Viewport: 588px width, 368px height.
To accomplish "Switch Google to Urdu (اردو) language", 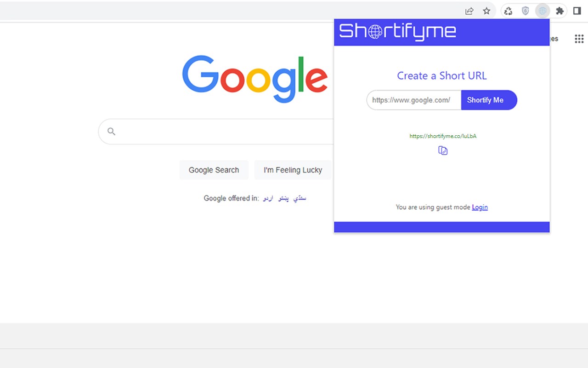I will (x=268, y=198).
